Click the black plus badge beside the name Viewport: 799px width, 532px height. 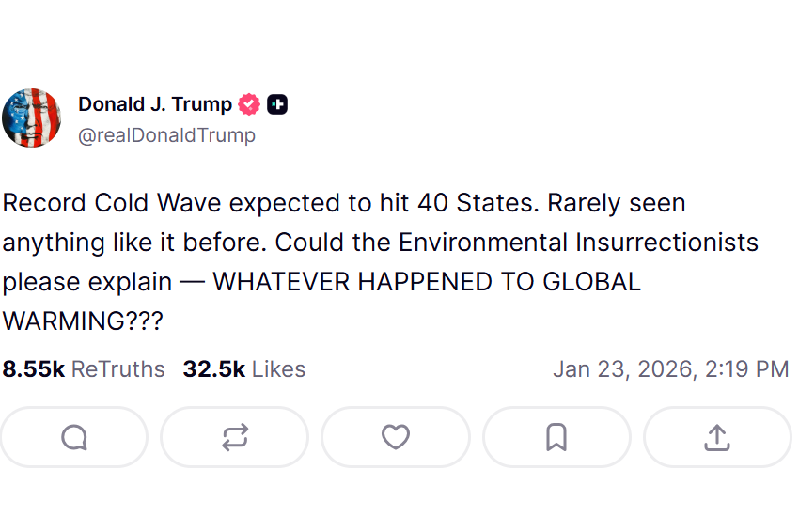pyautogui.click(x=277, y=104)
